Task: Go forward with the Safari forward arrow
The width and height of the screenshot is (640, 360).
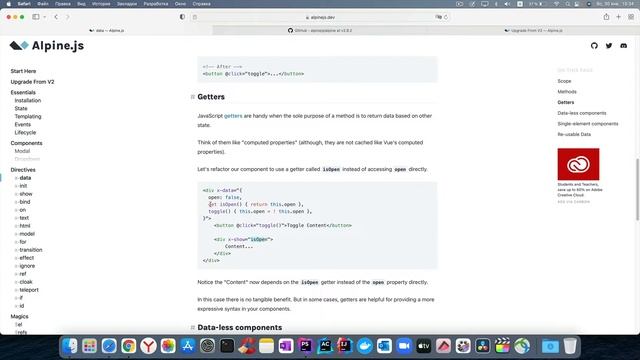Action: click(67, 17)
